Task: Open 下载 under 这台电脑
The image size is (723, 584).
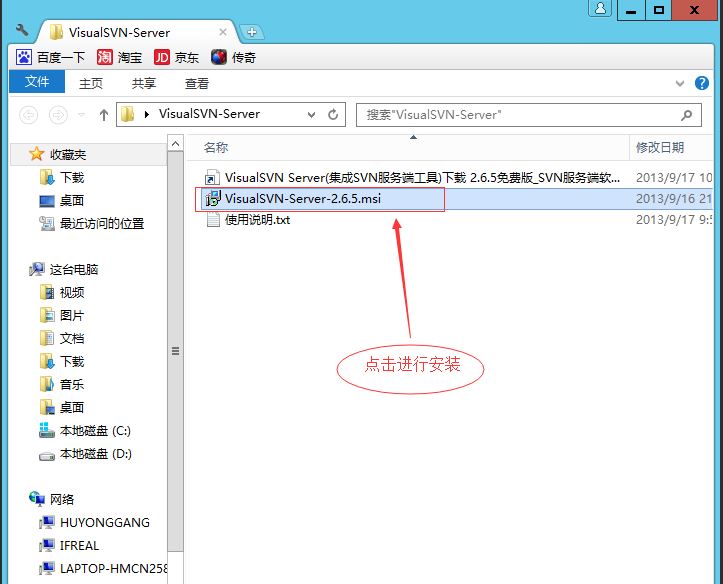Action: coord(72,362)
